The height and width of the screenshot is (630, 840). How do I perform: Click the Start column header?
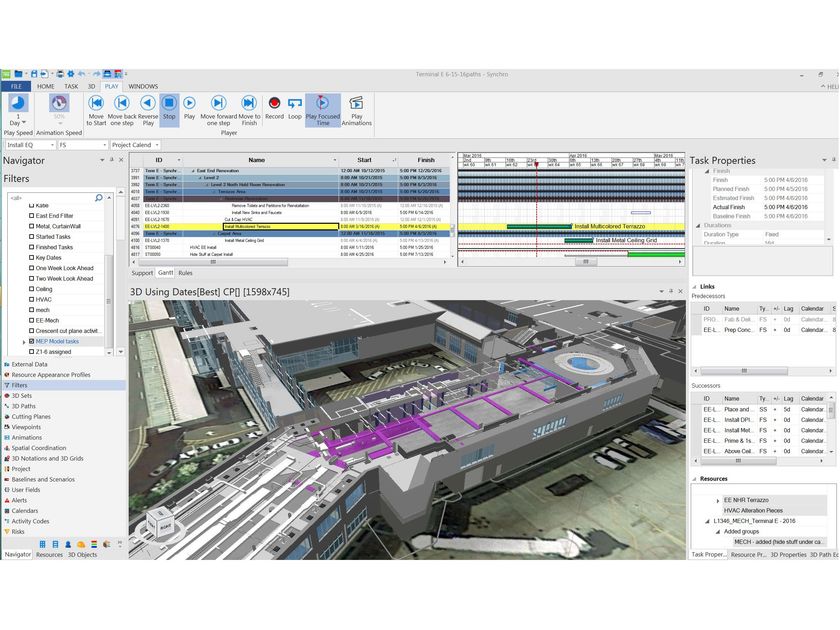[x=364, y=160]
